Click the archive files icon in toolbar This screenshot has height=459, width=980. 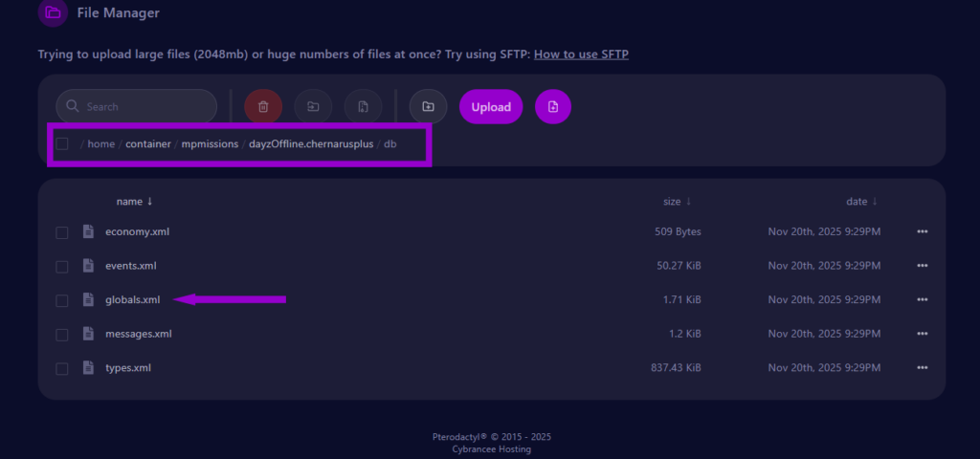click(363, 107)
